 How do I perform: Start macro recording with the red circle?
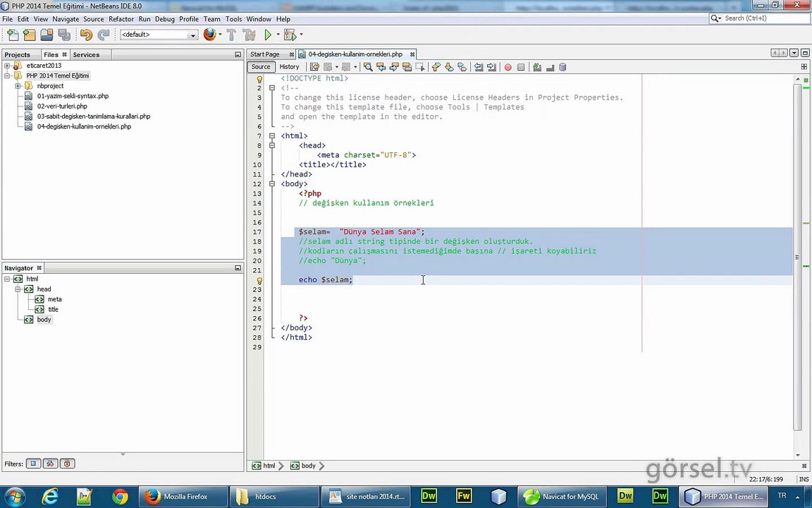pyautogui.click(x=508, y=67)
